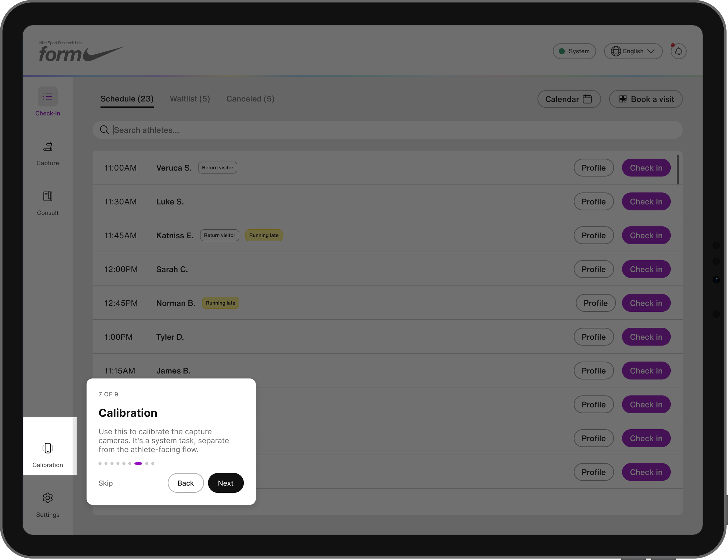Check in James B.

pyautogui.click(x=646, y=371)
